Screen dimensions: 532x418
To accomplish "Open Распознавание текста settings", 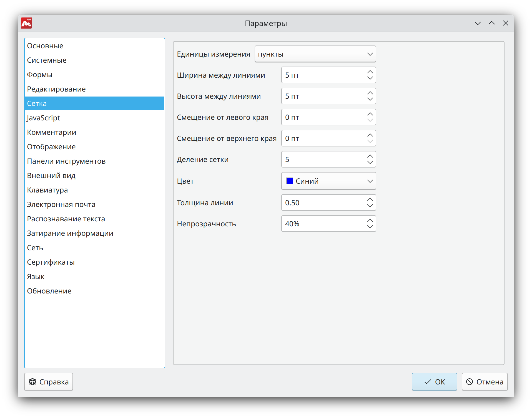I will click(94, 219).
